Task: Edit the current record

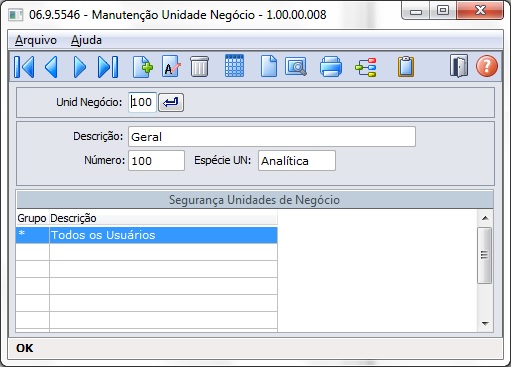Action: pyautogui.click(x=171, y=67)
